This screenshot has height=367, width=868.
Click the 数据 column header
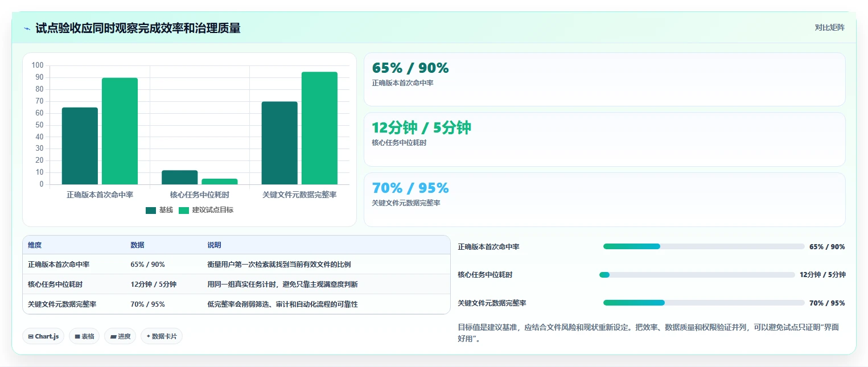click(137, 245)
